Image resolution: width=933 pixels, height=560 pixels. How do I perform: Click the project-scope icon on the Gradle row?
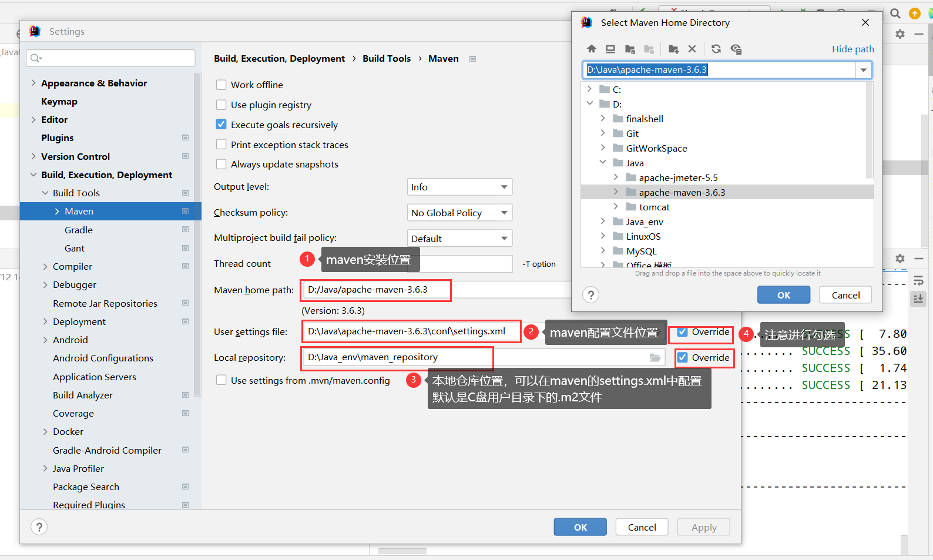point(185,230)
